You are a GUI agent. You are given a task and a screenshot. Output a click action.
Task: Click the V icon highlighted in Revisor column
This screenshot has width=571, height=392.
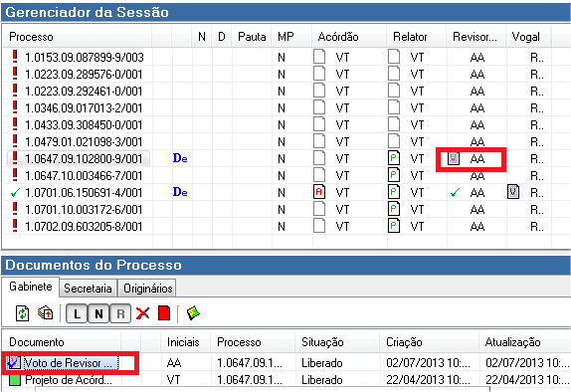[x=454, y=158]
